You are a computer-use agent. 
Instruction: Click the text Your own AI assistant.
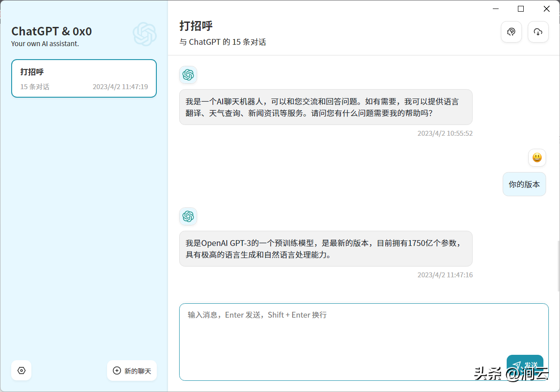(45, 44)
